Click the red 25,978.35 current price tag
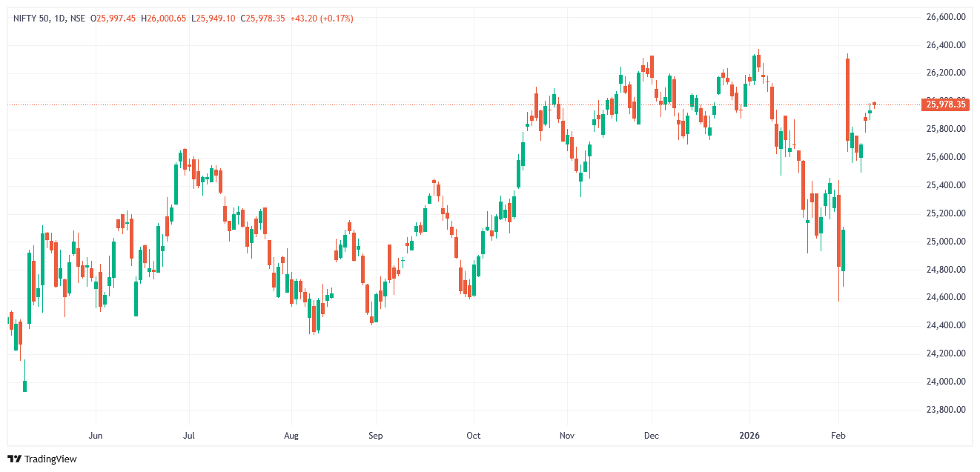The image size is (980, 472). point(945,104)
